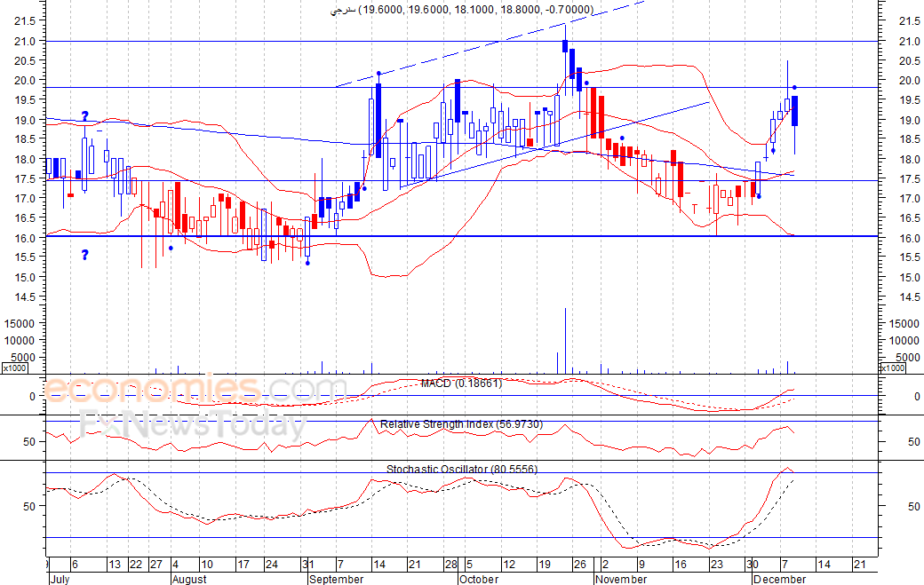
Task: Click date label 10 in August
Action: pyautogui.click(x=207, y=565)
